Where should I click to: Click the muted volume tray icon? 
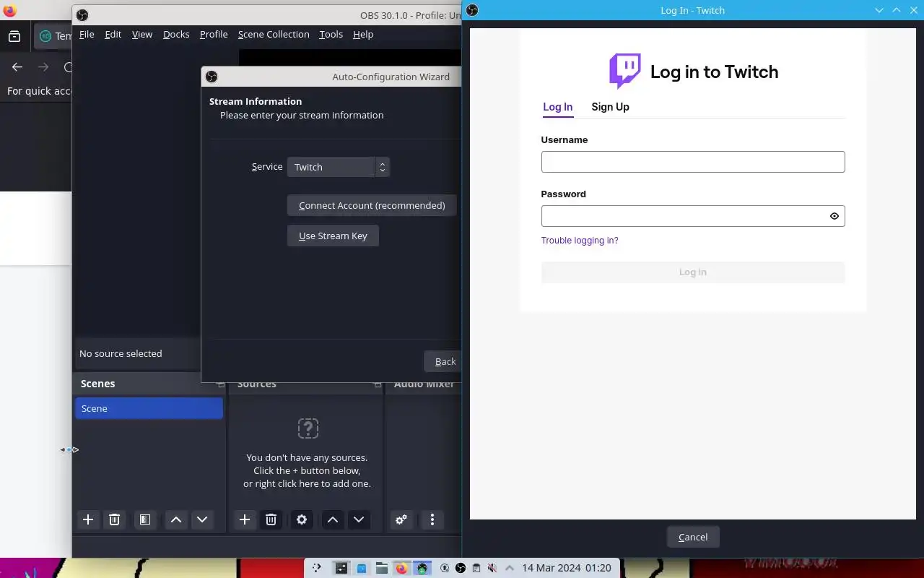point(492,568)
